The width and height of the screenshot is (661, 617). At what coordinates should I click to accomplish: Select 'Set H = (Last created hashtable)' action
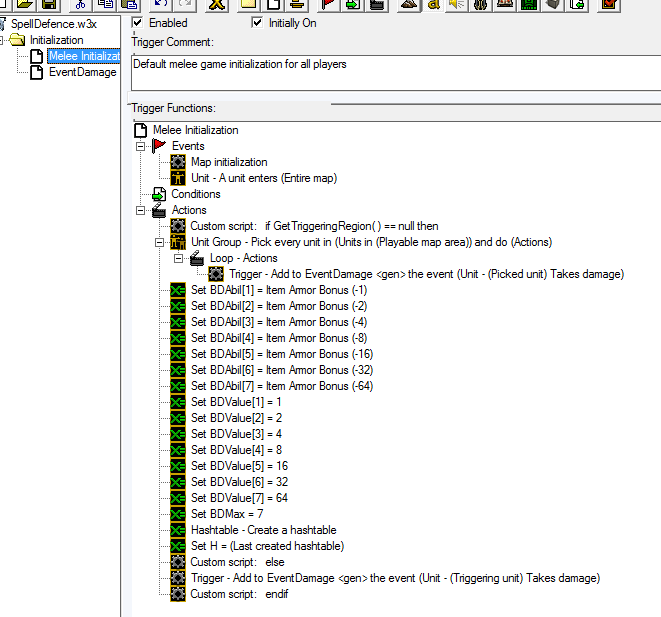coord(267,546)
